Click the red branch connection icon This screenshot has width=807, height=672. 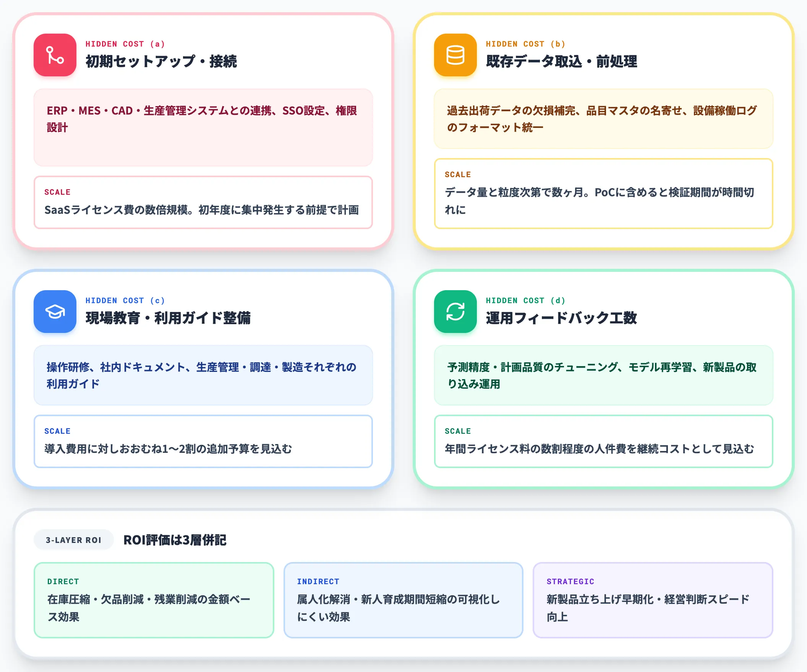[x=55, y=55]
